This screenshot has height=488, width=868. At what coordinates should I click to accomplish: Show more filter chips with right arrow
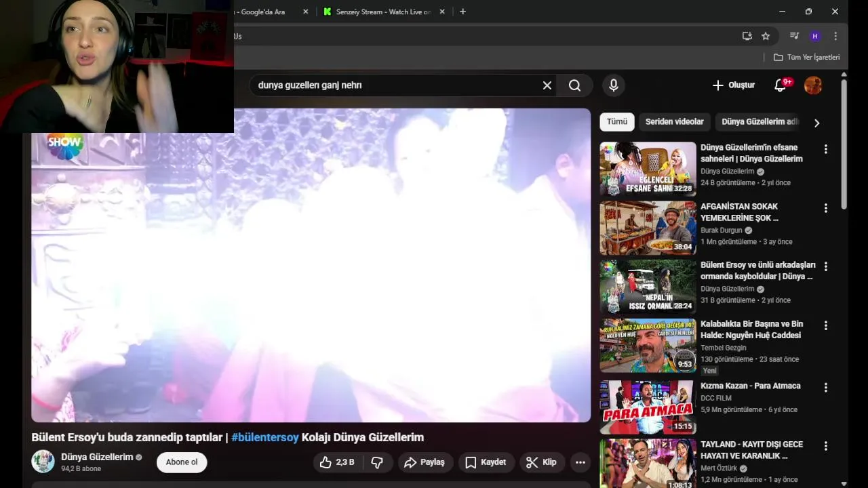click(x=816, y=123)
